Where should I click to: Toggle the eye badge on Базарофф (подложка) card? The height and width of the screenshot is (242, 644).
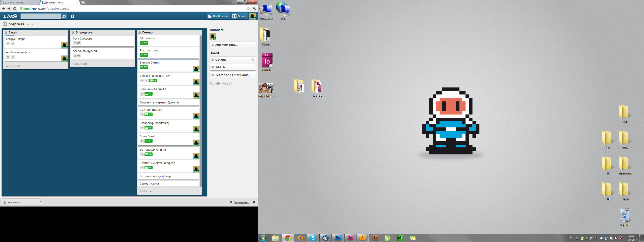click(141, 127)
